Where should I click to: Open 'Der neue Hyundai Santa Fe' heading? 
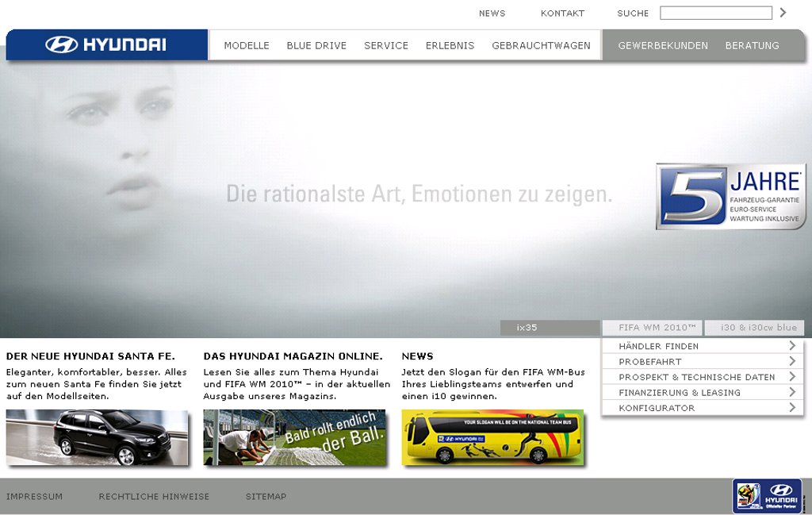(90, 356)
